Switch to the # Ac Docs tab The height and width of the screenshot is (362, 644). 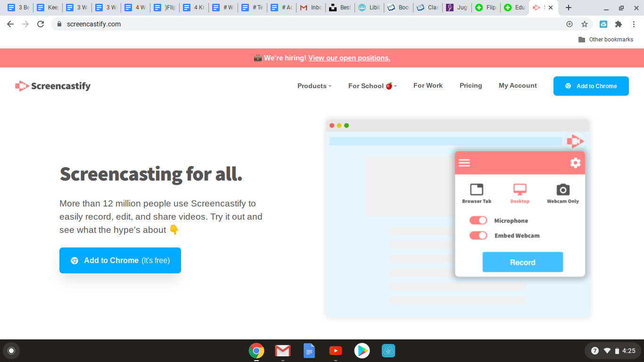click(281, 8)
